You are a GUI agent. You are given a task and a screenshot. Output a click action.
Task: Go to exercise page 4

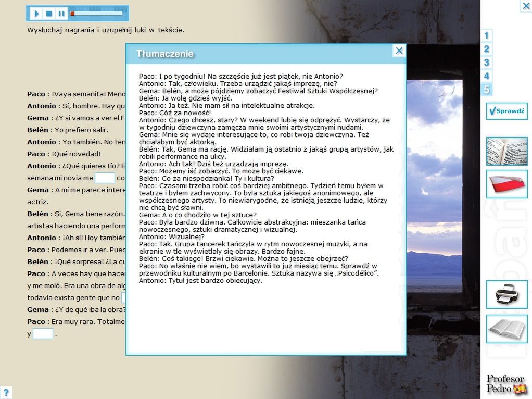pyautogui.click(x=486, y=76)
